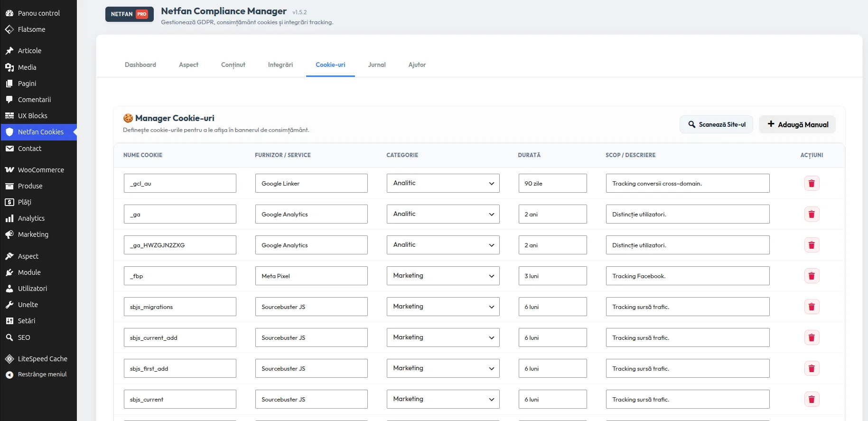Switch to the Dashboard tab
The image size is (868, 421).
[140, 65]
